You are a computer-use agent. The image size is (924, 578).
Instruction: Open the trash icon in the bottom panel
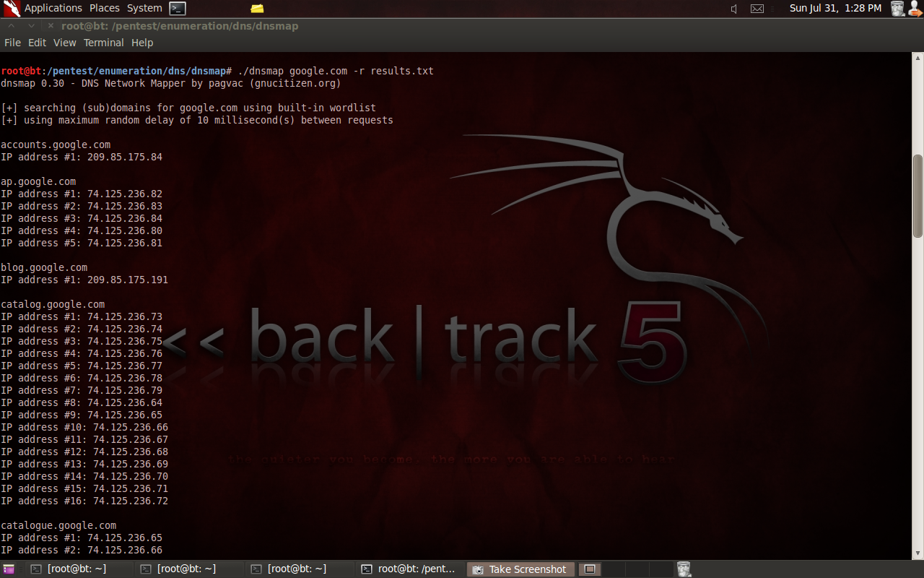(684, 569)
